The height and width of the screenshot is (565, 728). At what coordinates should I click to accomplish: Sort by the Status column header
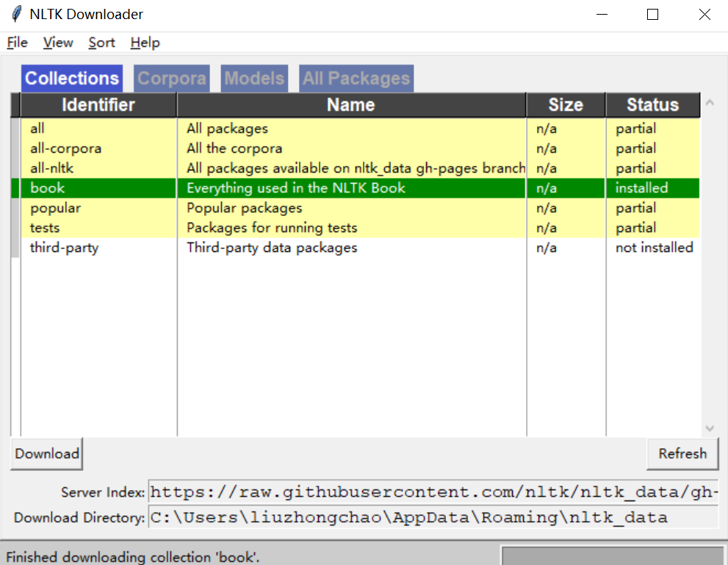(x=653, y=105)
